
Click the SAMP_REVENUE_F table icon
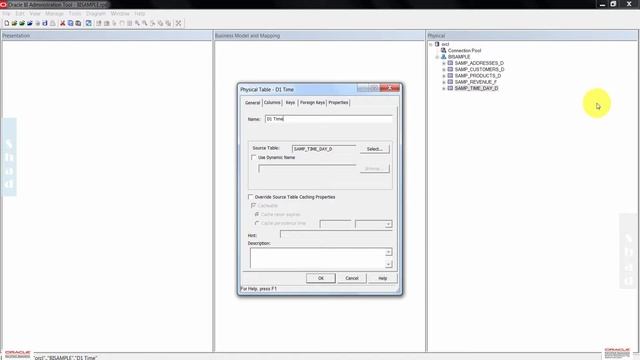coord(450,82)
